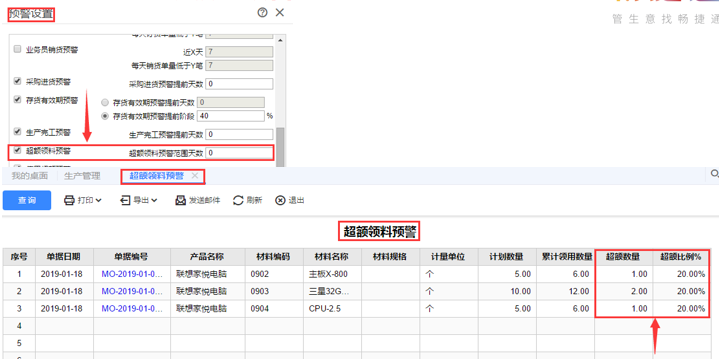
Task: Open MO-2019-01-0... link in row 2
Action: 132,291
